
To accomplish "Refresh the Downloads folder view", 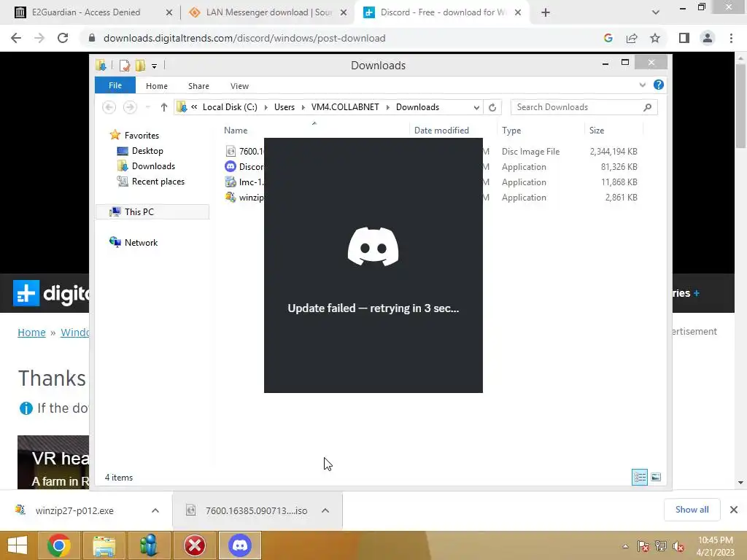I will [x=492, y=107].
